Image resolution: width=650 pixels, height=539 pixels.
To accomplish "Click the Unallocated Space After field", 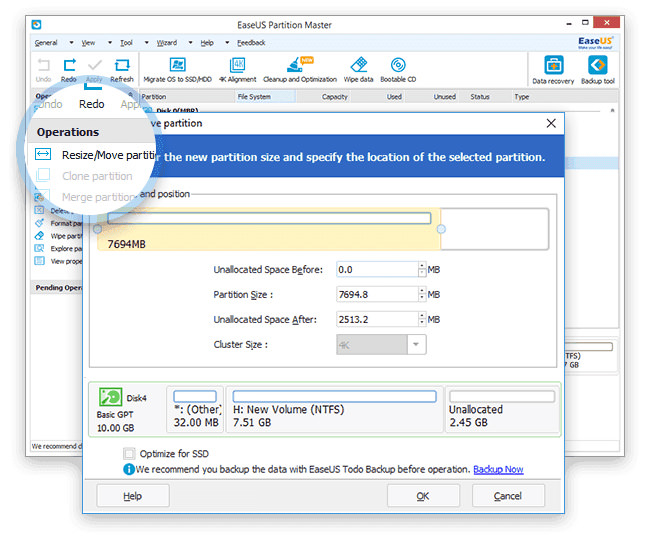I will 377,319.
